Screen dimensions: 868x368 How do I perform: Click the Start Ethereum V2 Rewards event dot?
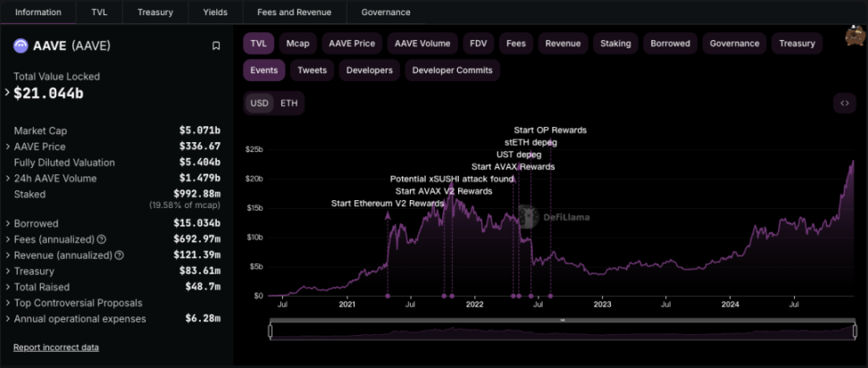coord(388,295)
